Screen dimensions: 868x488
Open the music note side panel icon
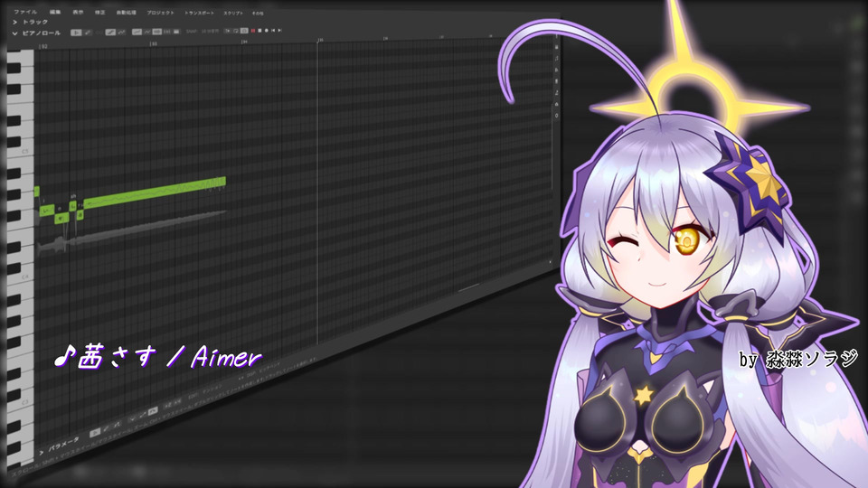[556, 58]
